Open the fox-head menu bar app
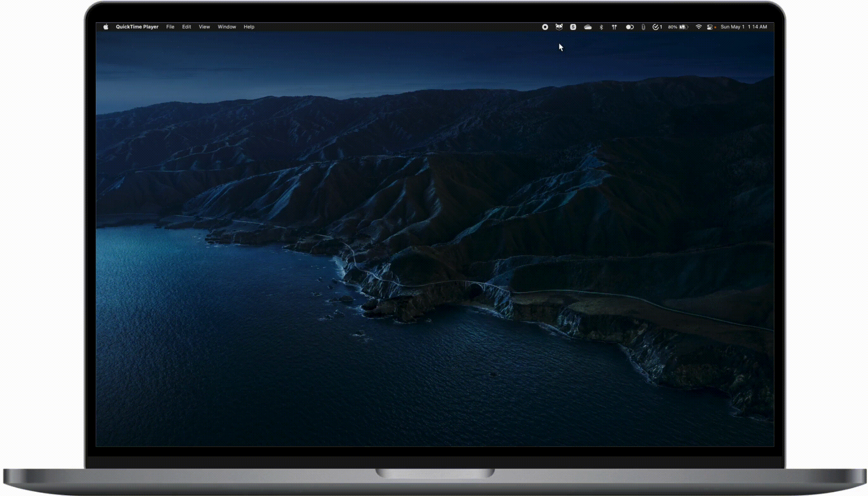Image resolution: width=868 pixels, height=496 pixels. (559, 27)
